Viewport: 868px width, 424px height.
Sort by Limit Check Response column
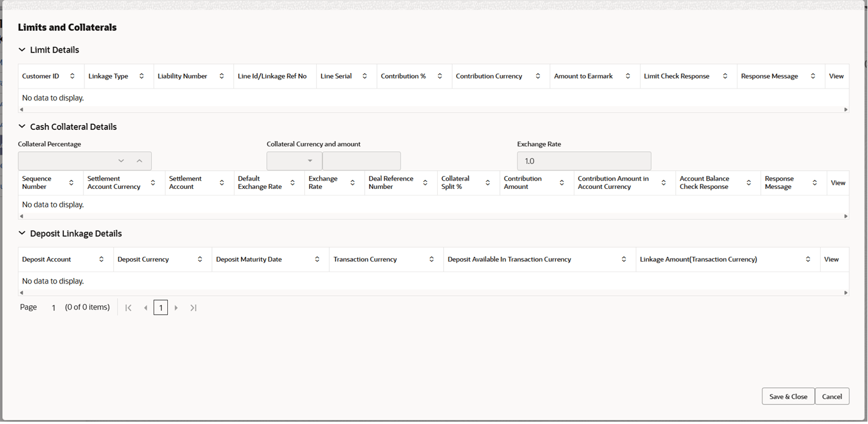tap(726, 76)
